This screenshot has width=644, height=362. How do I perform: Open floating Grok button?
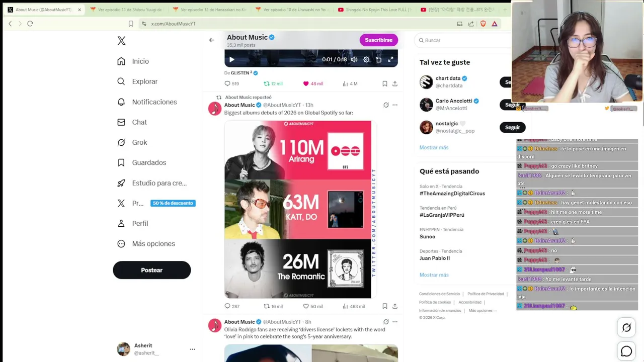pos(626,328)
